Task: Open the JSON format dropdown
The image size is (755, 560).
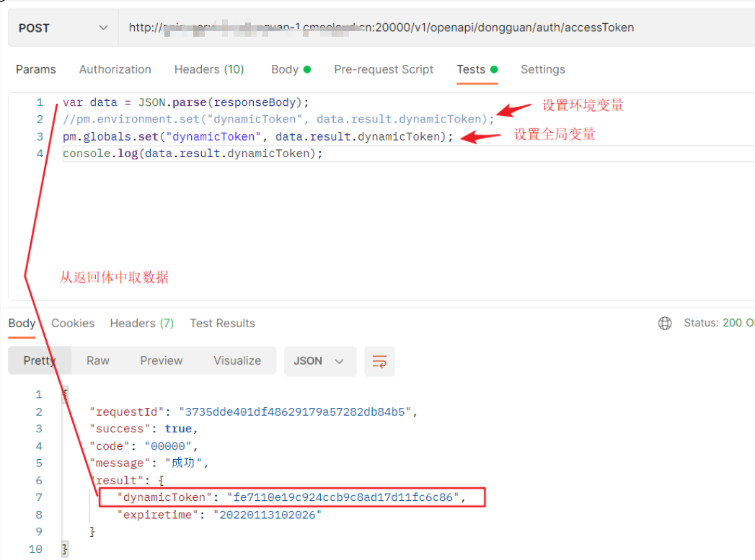Action: (320, 361)
